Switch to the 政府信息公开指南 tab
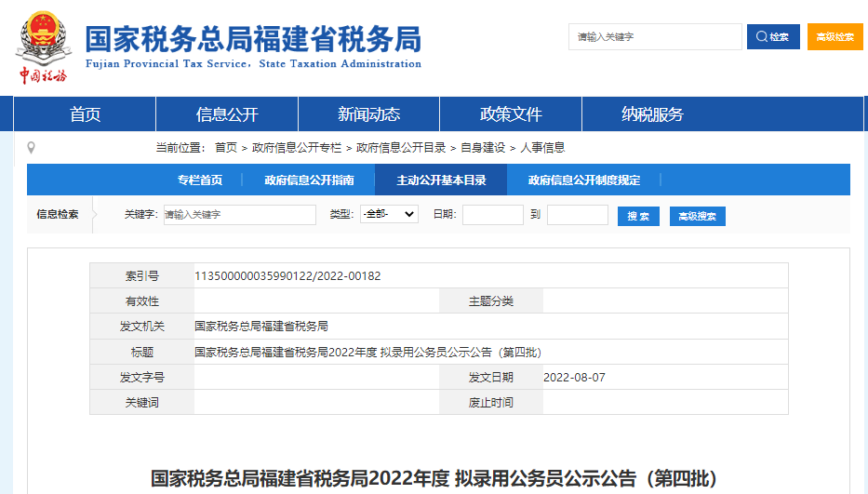868x494 pixels. tap(309, 180)
